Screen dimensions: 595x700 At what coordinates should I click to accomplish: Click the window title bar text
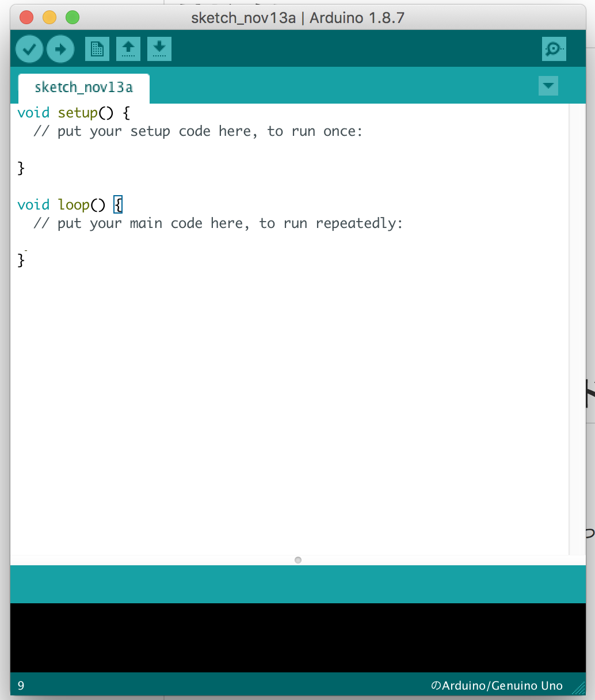coord(297,17)
